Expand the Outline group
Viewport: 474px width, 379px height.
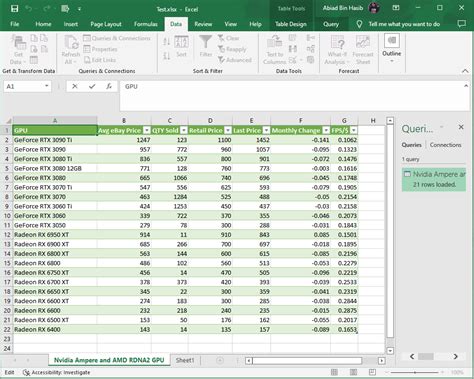coord(392,49)
